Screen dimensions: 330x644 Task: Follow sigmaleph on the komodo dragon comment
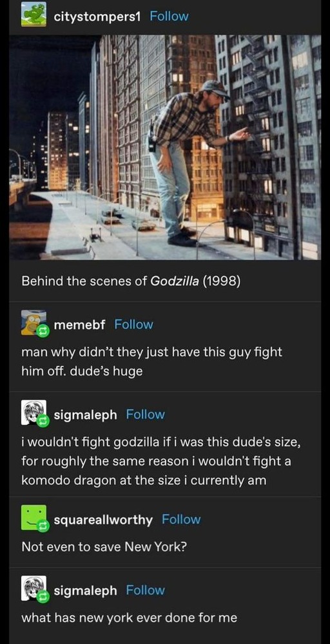coord(146,414)
